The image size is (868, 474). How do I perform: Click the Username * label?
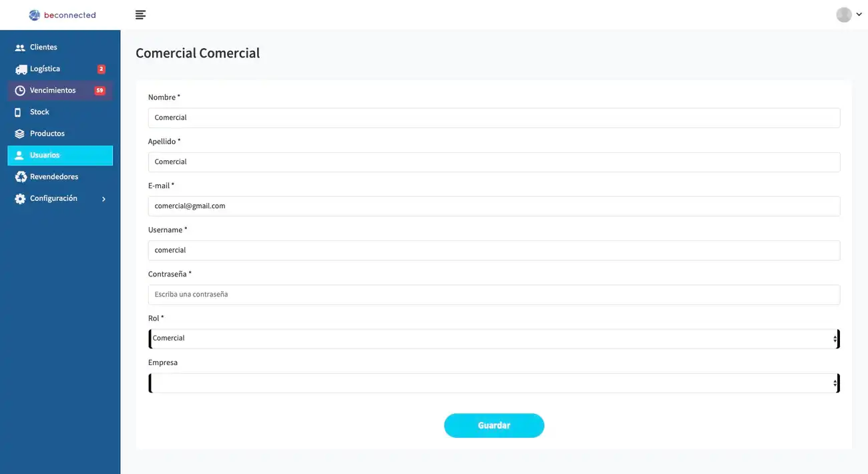point(168,230)
